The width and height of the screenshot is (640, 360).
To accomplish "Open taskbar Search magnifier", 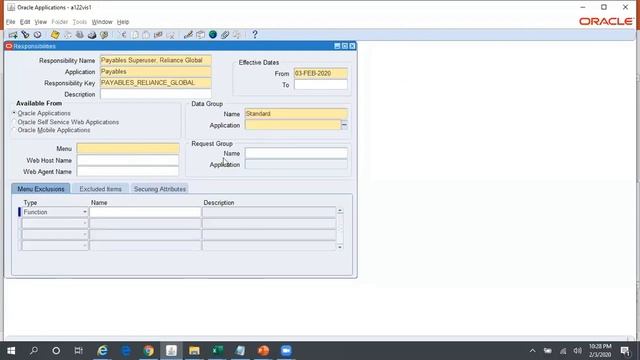I will (x=34, y=351).
